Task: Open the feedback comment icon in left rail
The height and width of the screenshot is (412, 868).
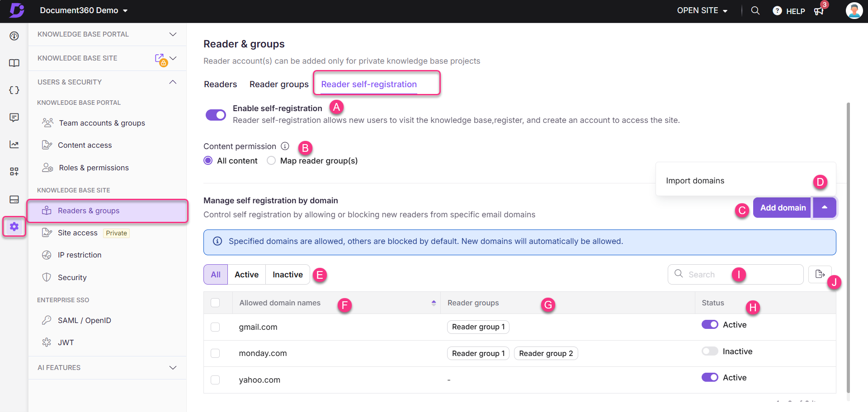Action: pos(14,117)
